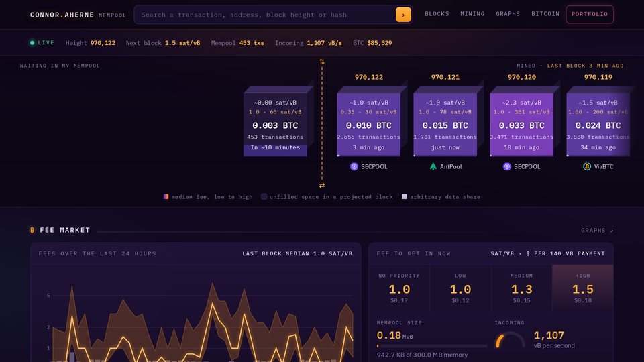
Task: Open the pending mempool block with 453 transactions
Action: tap(275, 125)
